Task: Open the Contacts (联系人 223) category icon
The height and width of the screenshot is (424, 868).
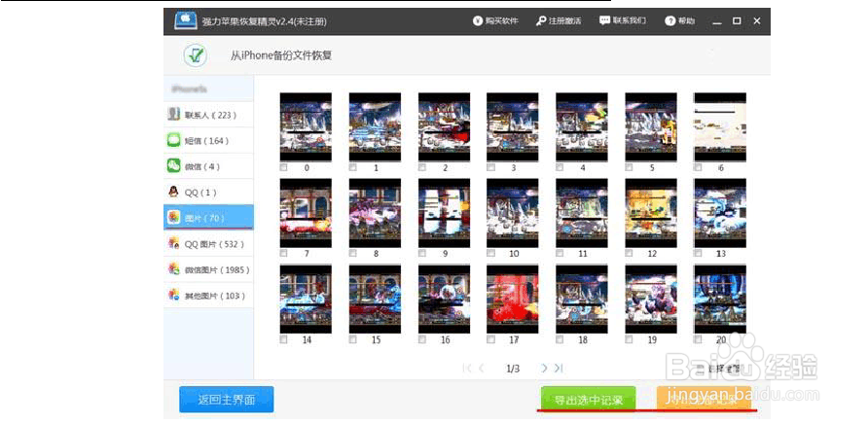Action: tap(173, 114)
